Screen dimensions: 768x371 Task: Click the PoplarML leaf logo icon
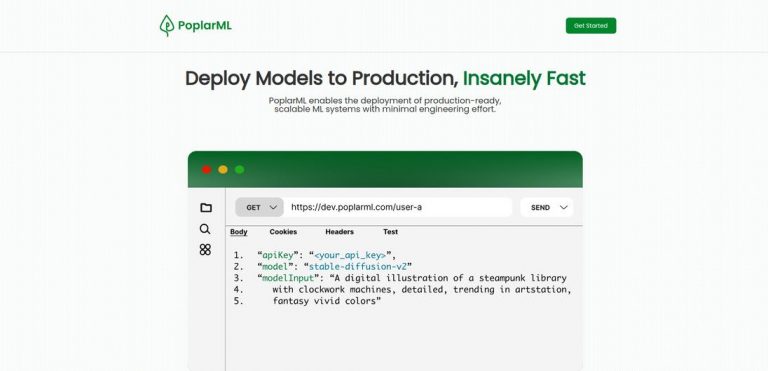pyautogui.click(x=167, y=25)
